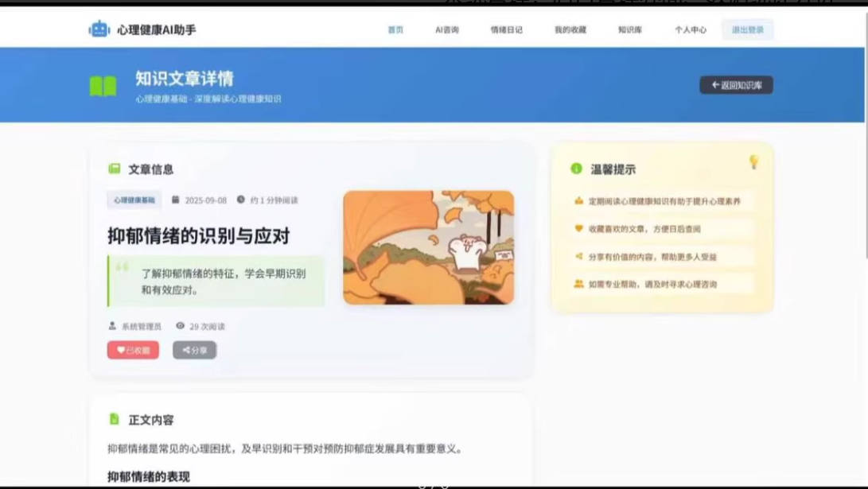Click the tip 收藏喜欢的文章，方便日后查阅

pyautogui.click(x=644, y=229)
